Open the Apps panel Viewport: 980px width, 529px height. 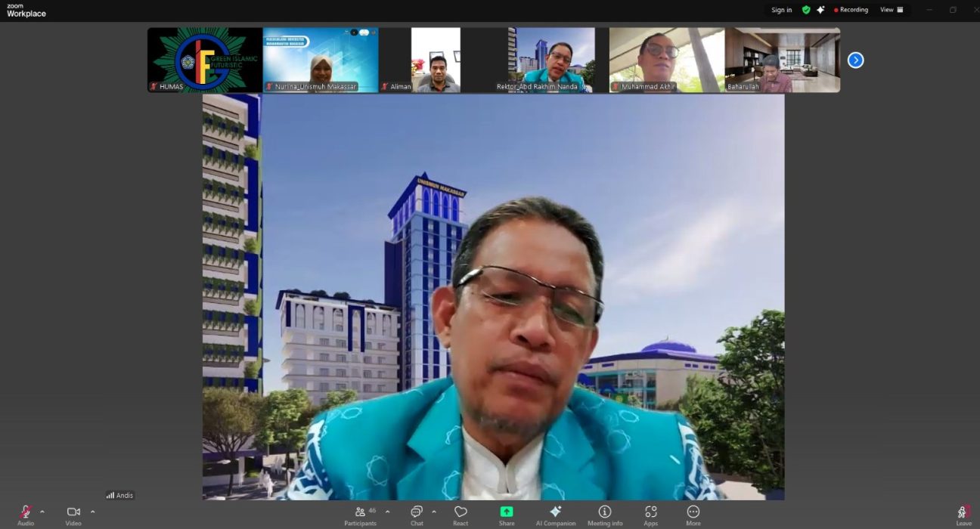pyautogui.click(x=650, y=515)
